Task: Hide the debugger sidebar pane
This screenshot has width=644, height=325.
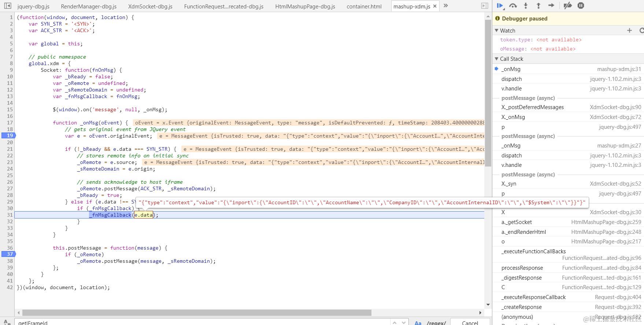Action: [485, 6]
